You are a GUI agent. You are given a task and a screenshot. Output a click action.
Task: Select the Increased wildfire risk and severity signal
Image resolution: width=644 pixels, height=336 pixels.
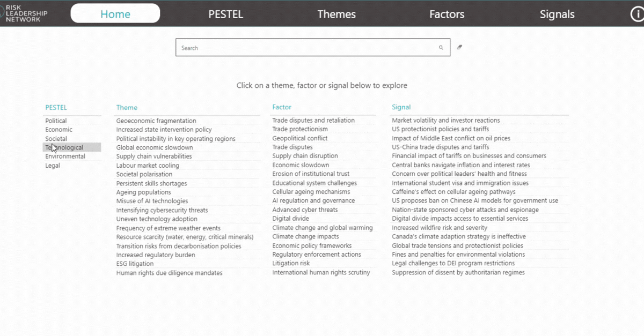(440, 228)
